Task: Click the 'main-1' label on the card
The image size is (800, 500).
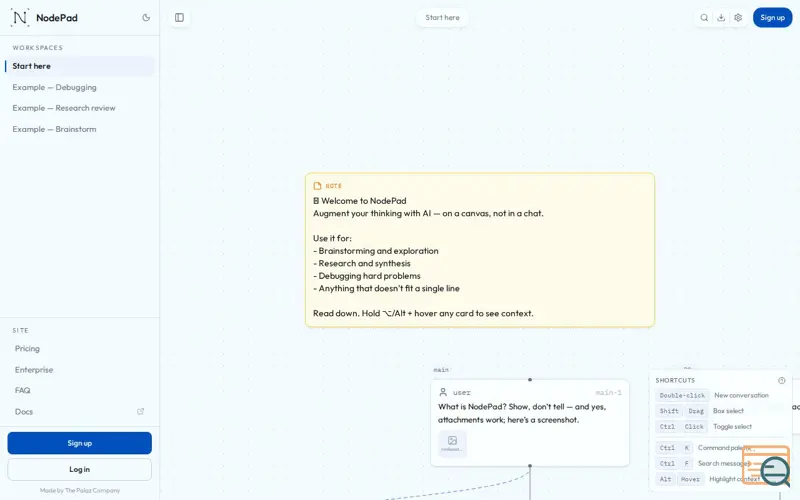Action: [608, 392]
